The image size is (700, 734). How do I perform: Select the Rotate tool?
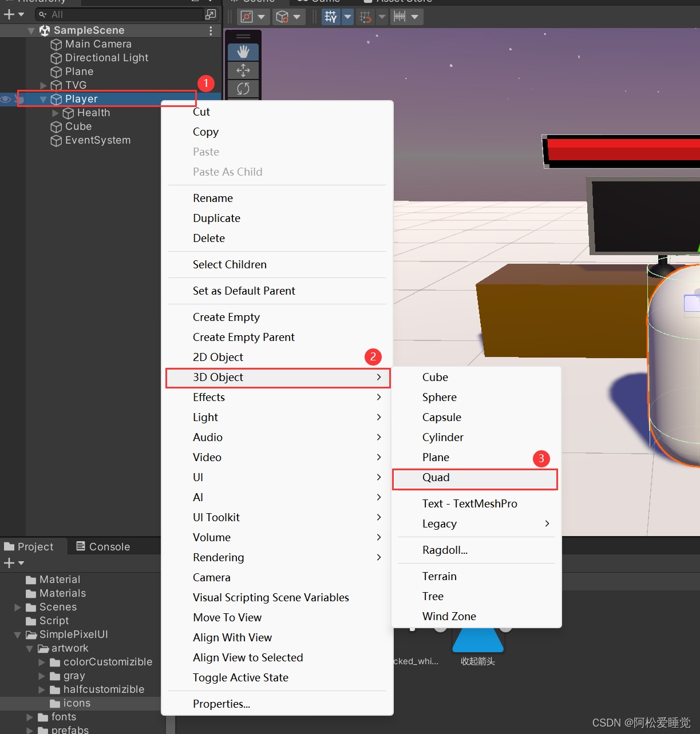coord(243,89)
